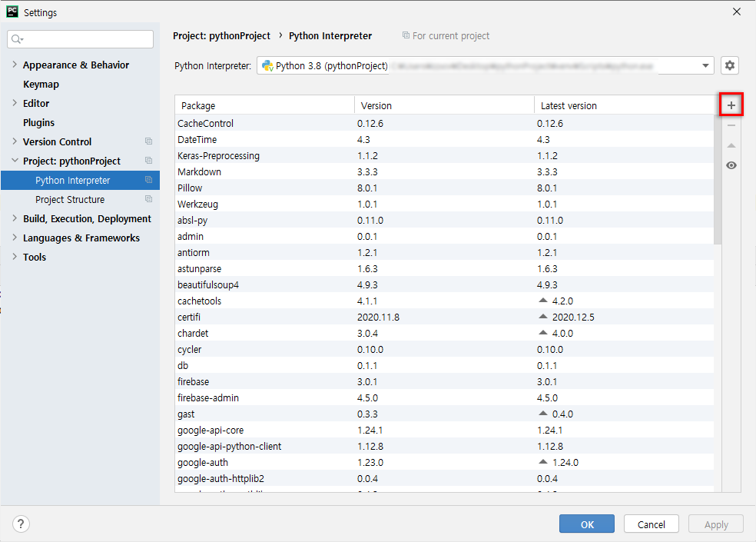The height and width of the screenshot is (542, 756).
Task: Select the beautifulsoup4 package row
Action: (x=445, y=284)
